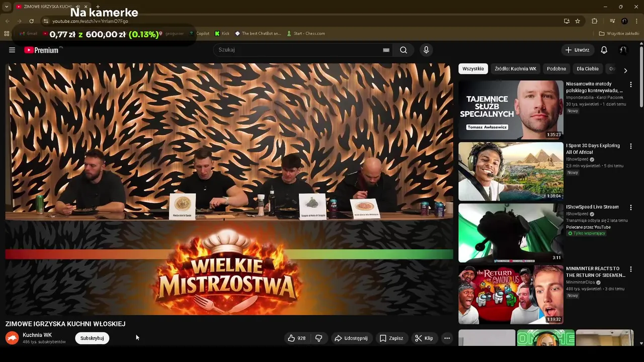Reload the page in browser toolbar
Image resolution: width=644 pixels, height=362 pixels.
tap(31, 21)
